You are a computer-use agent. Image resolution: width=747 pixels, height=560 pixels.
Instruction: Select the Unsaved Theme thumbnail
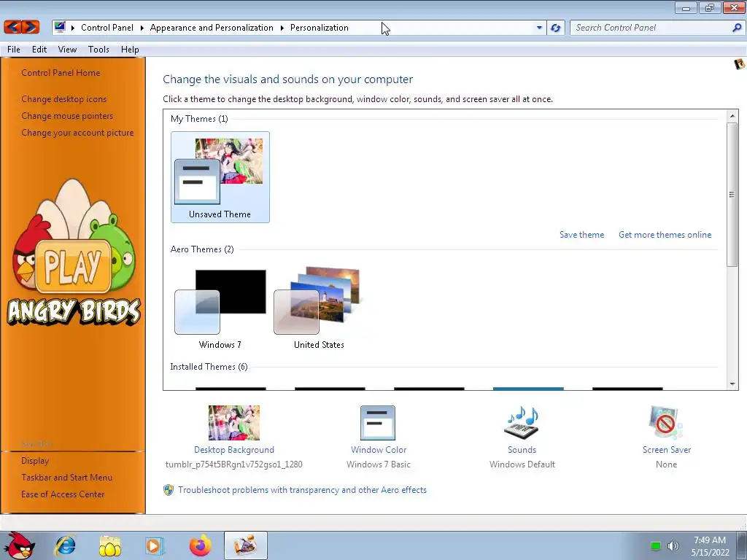coord(220,177)
